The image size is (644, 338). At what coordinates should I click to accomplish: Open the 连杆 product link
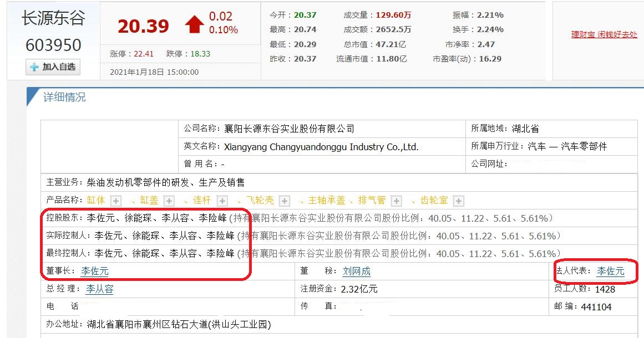tap(202, 200)
